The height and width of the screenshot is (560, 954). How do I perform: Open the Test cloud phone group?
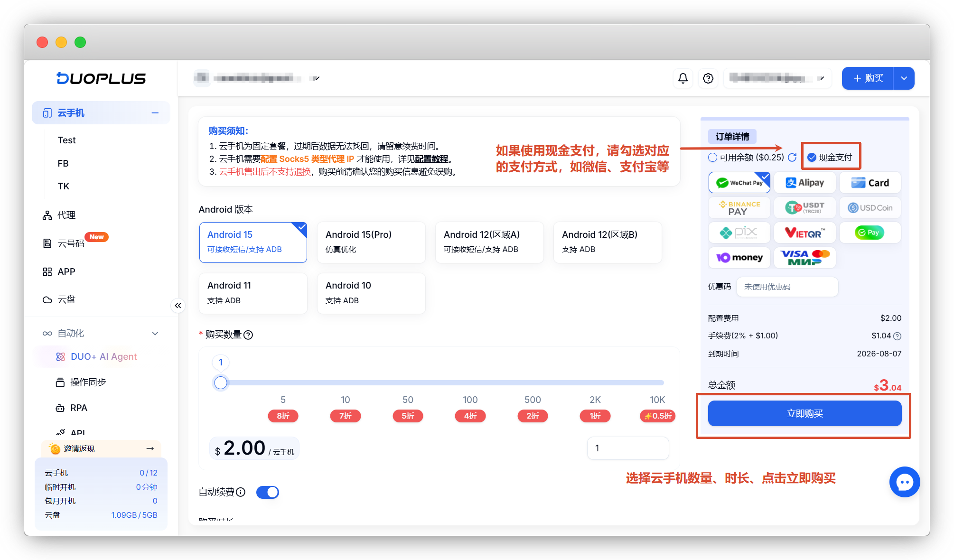coord(66,140)
